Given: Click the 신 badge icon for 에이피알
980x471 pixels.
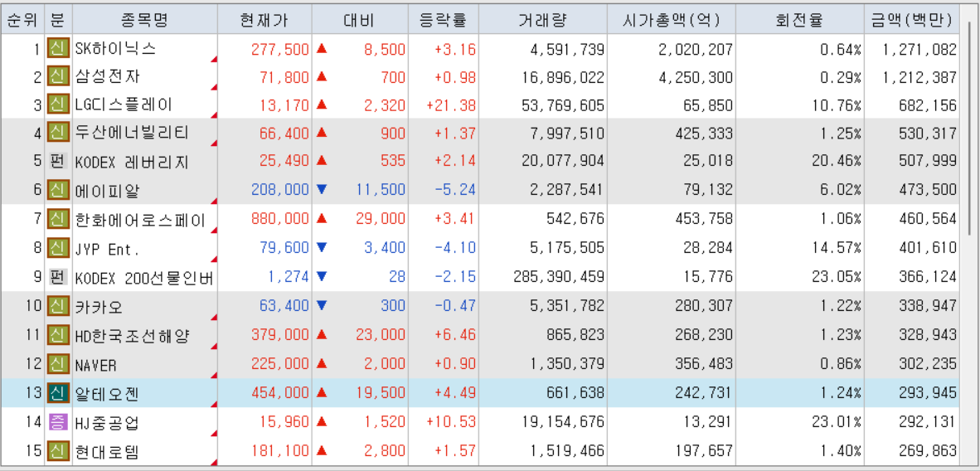Looking at the screenshot, I should pyautogui.click(x=57, y=189).
